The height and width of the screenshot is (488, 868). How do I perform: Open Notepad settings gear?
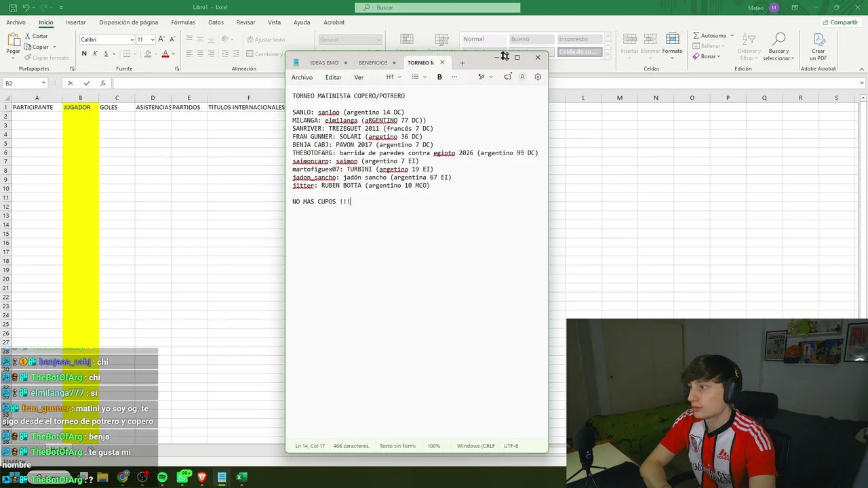[x=538, y=77]
